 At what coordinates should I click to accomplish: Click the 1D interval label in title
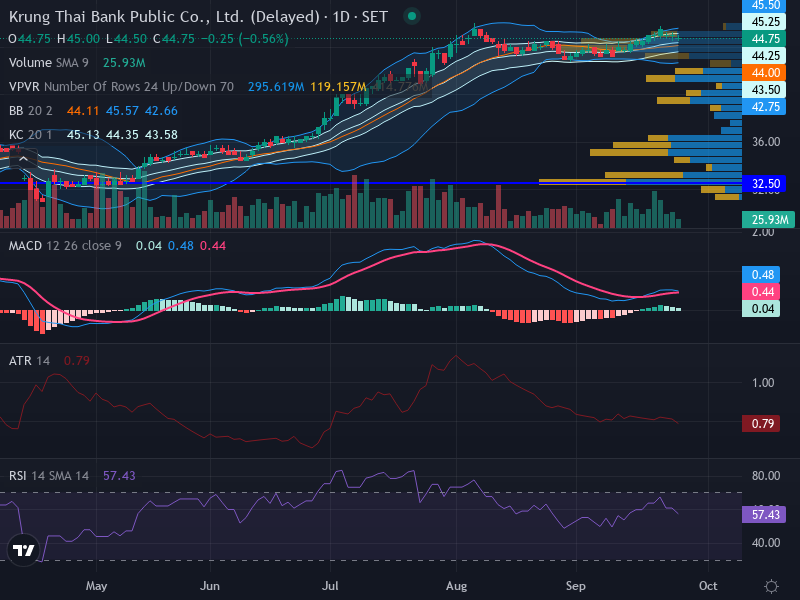point(341,17)
